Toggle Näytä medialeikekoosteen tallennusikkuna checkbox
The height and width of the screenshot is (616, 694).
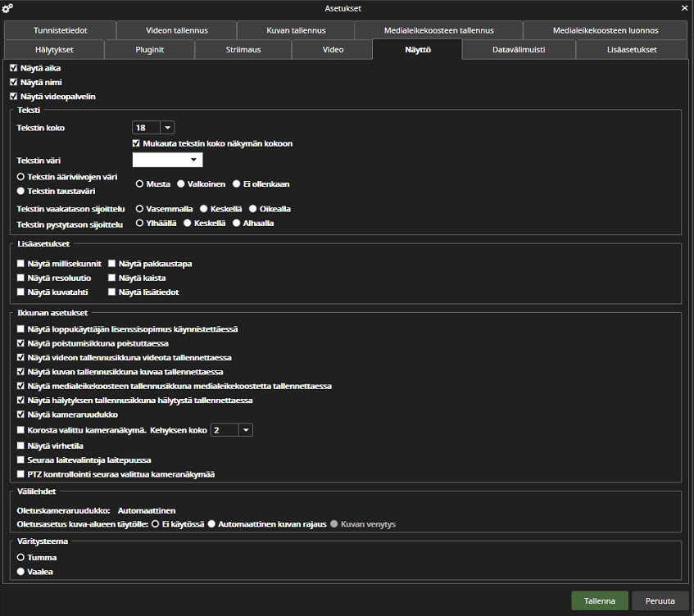[20, 386]
